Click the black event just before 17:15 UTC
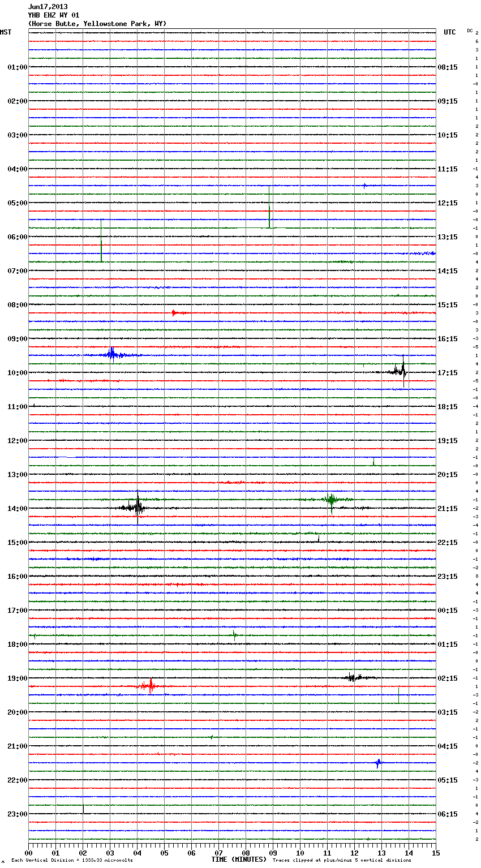 coord(402,371)
